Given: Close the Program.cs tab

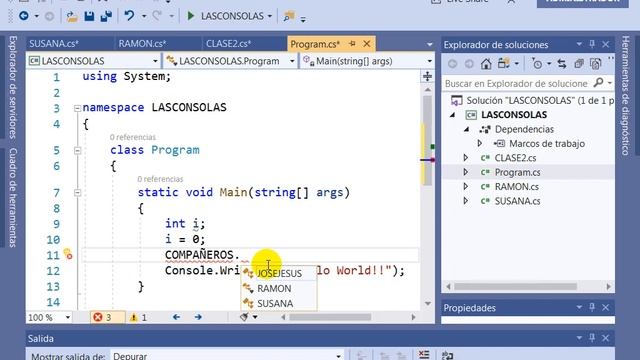Looking at the screenshot, I should [x=367, y=43].
